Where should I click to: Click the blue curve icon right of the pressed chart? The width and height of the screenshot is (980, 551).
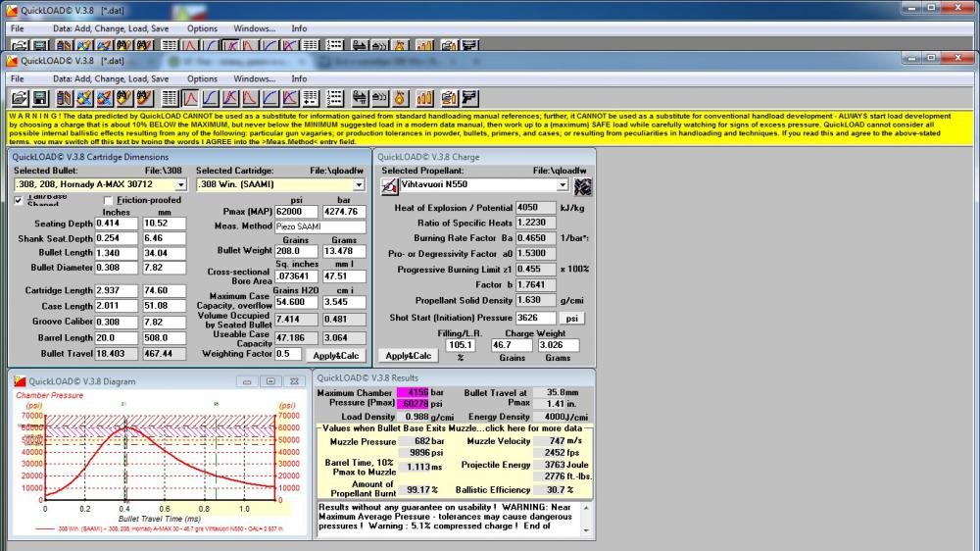(211, 98)
